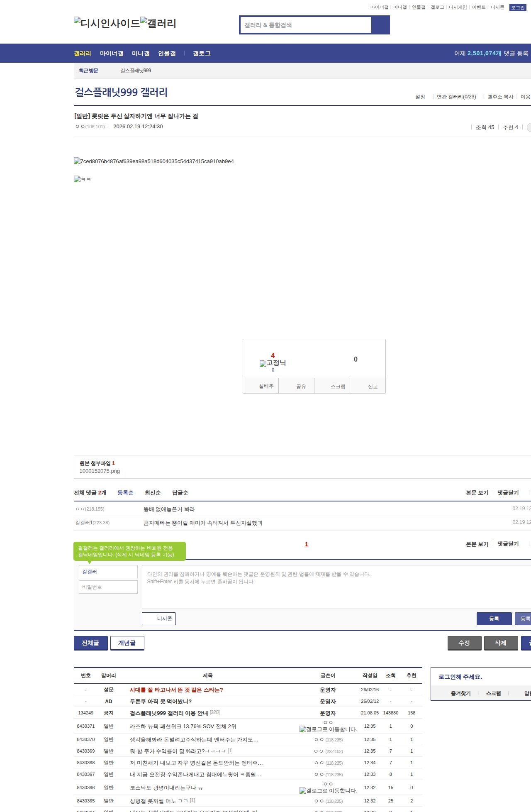This screenshot has height=812, width=531.
Task: Click 댓글닫기 below the comment list
Action: 508,544
